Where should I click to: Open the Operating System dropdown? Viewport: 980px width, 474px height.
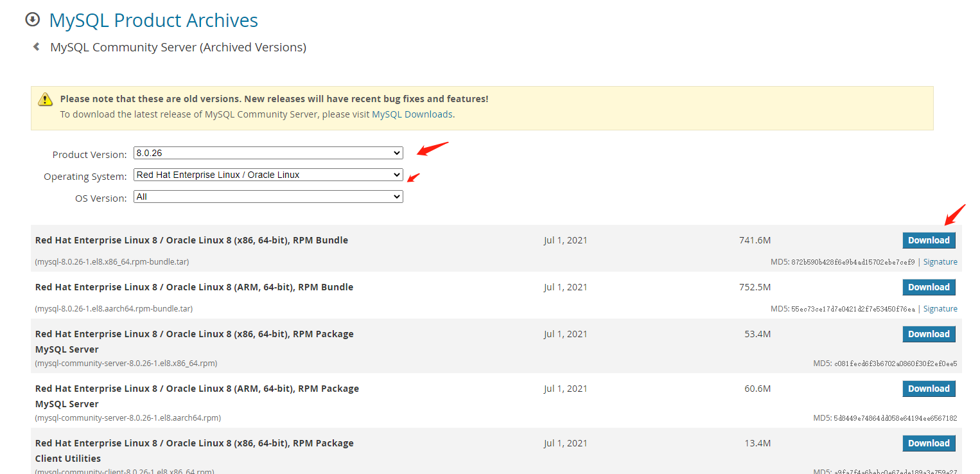point(268,175)
